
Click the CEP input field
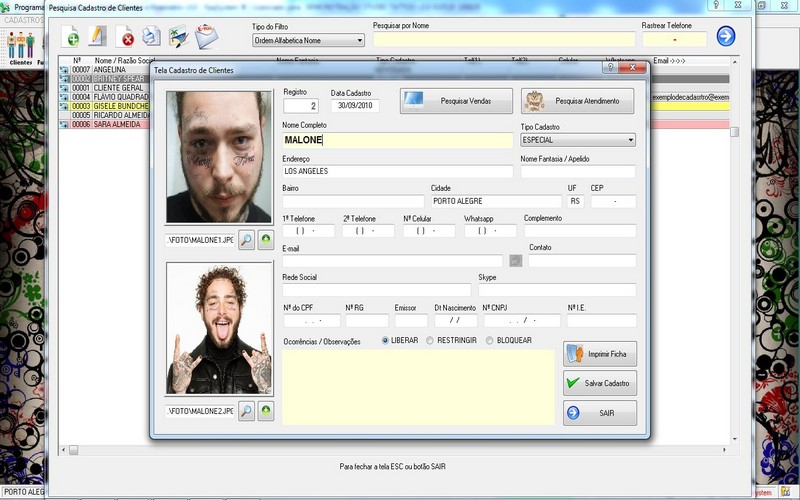pyautogui.click(x=613, y=201)
